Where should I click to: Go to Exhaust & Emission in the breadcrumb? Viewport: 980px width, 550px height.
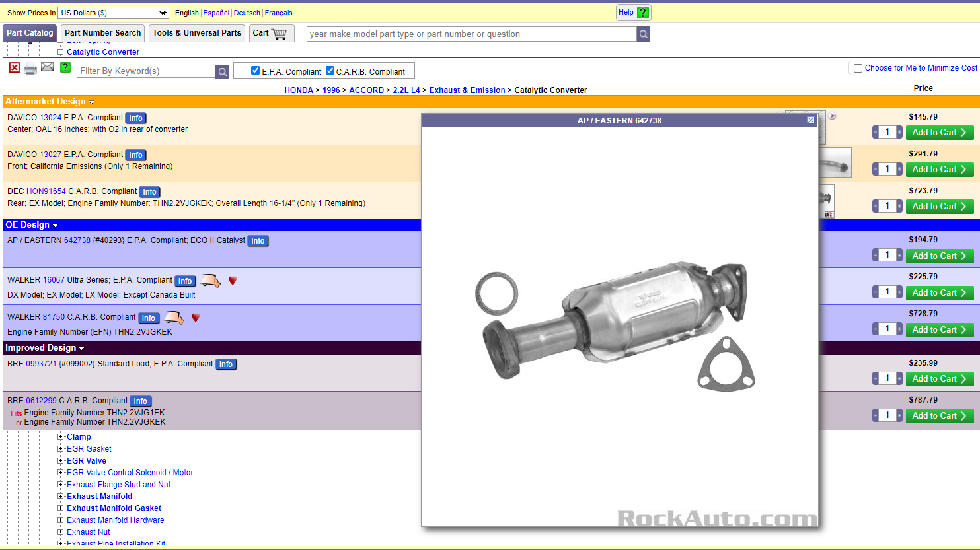467,90
